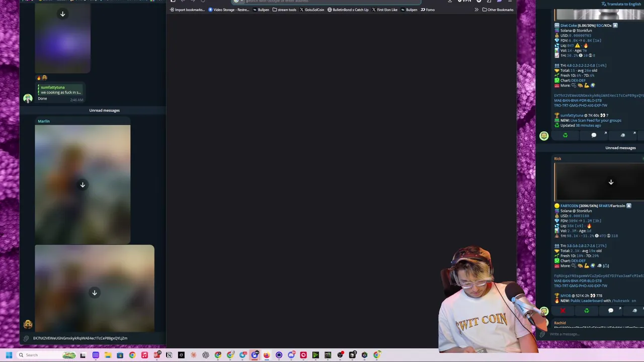
Task: Open Live Scan Feed for your groups link
Action: click(x=596, y=121)
